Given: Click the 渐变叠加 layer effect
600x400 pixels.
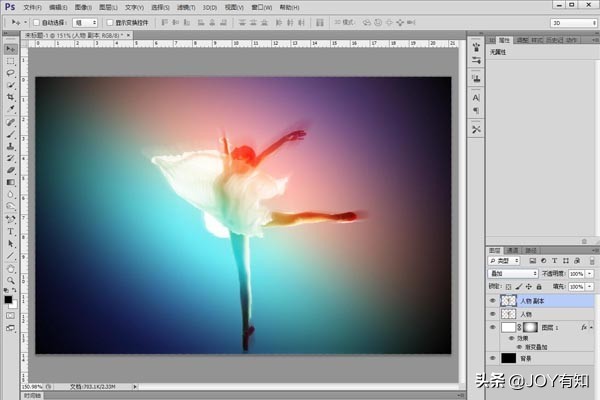Looking at the screenshot, I should [x=535, y=346].
